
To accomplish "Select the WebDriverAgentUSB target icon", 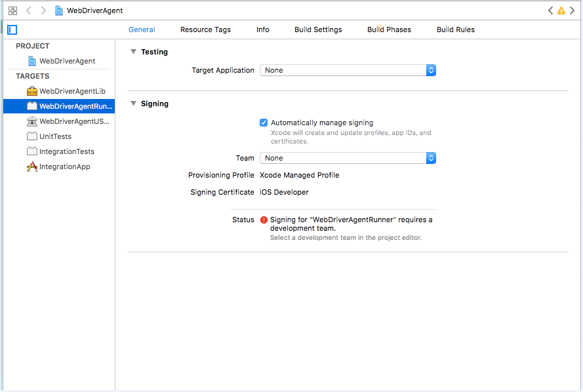I will (x=32, y=121).
